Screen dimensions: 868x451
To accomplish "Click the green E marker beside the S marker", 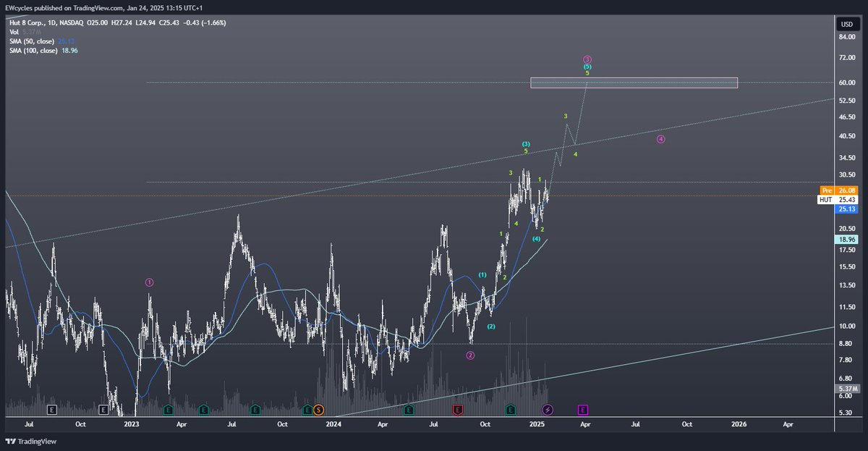I will 307,410.
